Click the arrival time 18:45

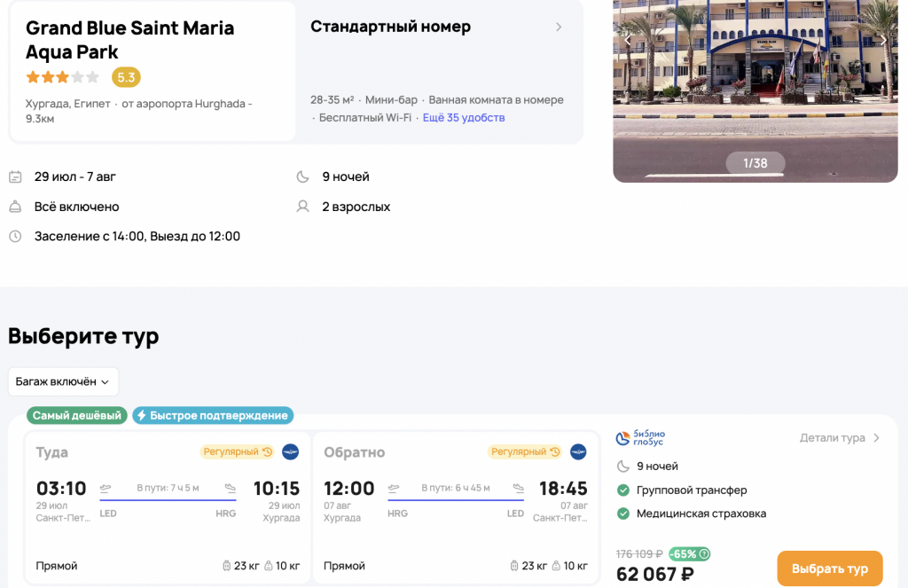tap(563, 489)
